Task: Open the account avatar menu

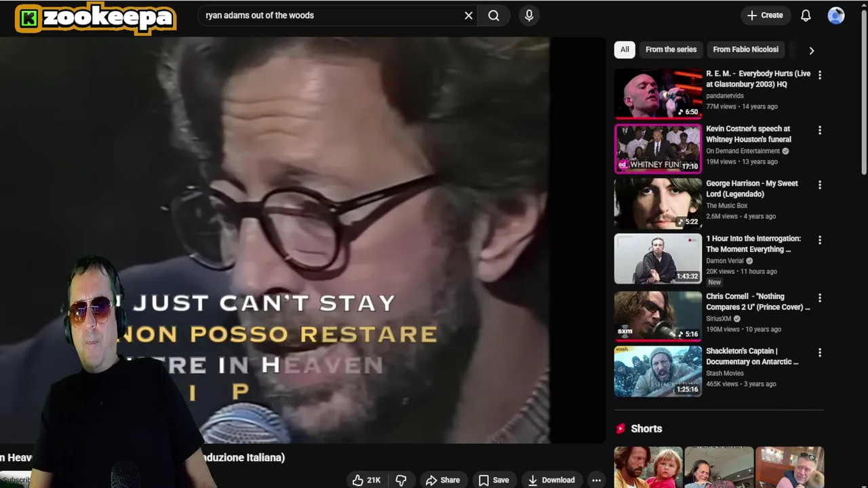Action: click(836, 16)
